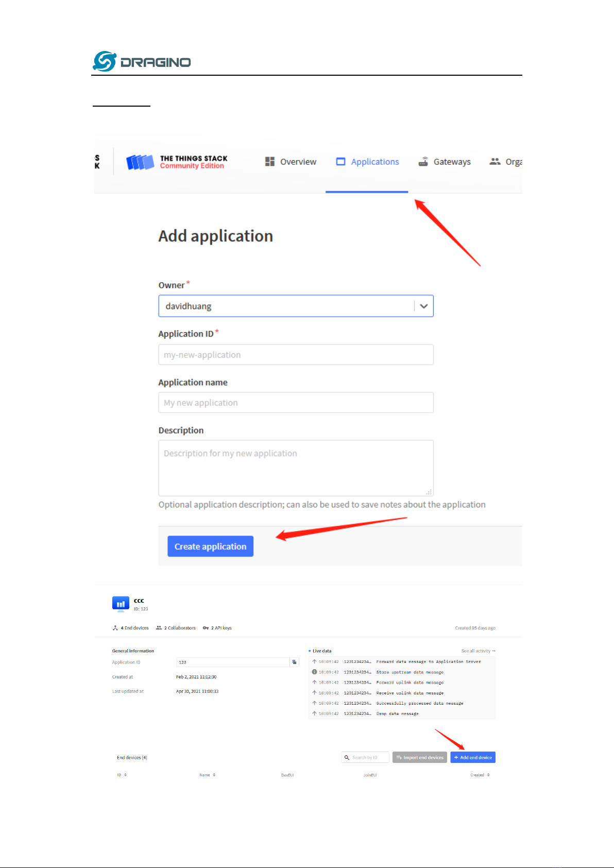Click Add end device button
Screen dimensions: 614x868
(473, 757)
